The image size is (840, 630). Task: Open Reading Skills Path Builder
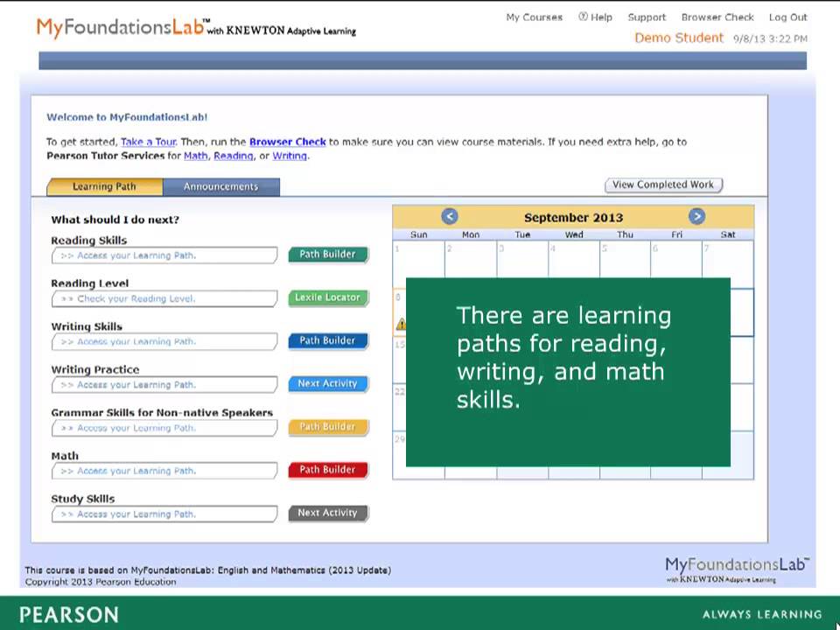tap(328, 255)
